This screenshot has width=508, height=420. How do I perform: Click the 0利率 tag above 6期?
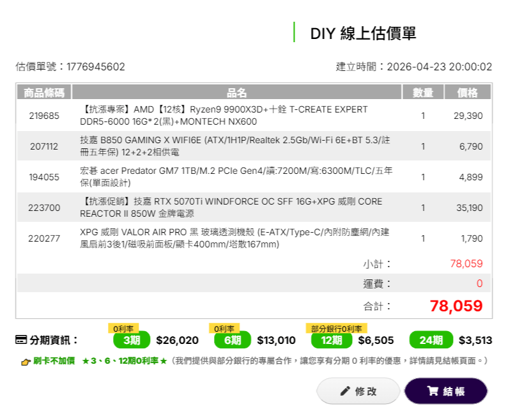224,329
